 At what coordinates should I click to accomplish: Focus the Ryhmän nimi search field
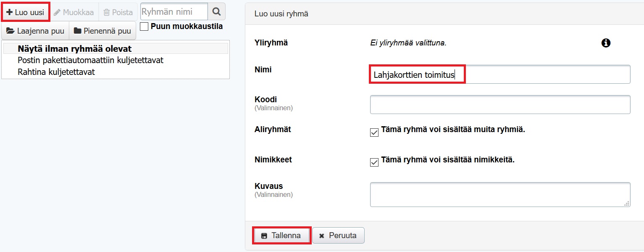tap(174, 12)
